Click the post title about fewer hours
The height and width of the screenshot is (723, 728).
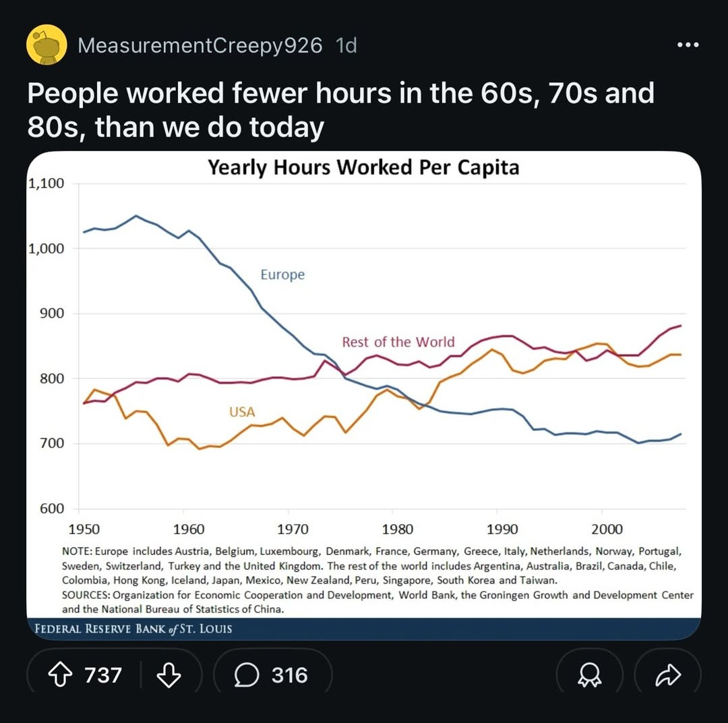coord(340,109)
